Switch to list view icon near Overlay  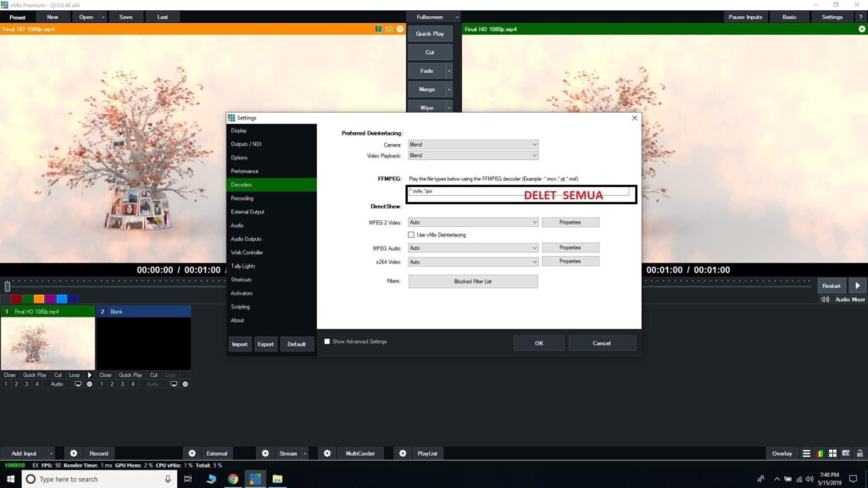coord(806,453)
